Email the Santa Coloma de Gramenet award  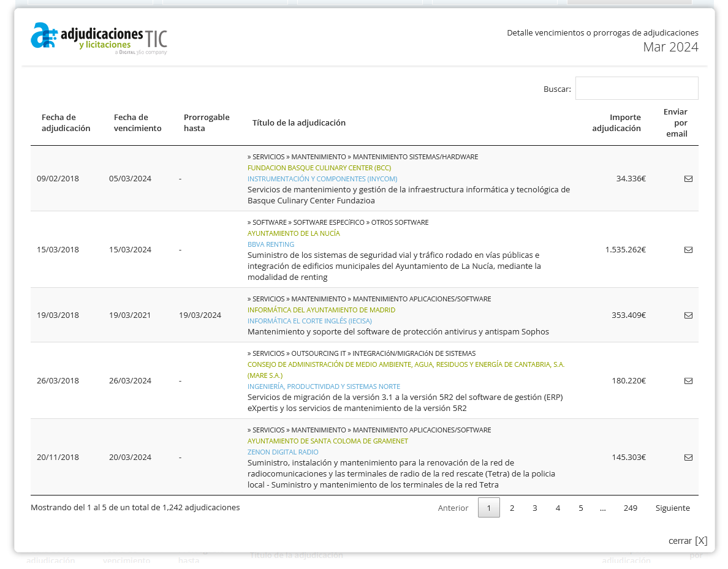tap(688, 457)
